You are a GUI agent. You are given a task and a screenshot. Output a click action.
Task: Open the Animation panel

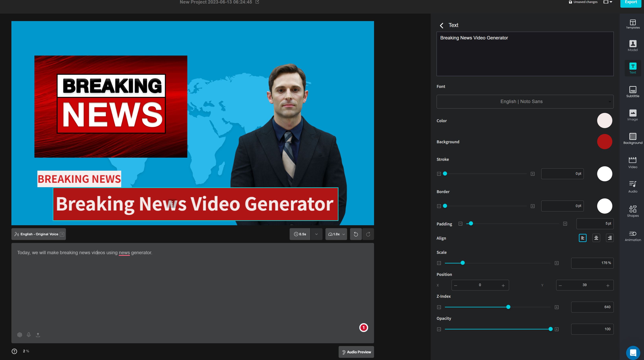click(x=633, y=236)
